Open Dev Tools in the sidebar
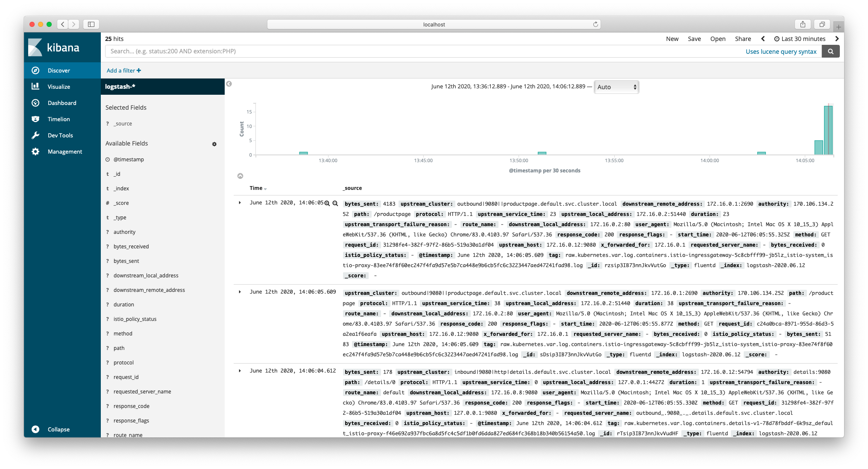This screenshot has height=469, width=868. point(59,135)
